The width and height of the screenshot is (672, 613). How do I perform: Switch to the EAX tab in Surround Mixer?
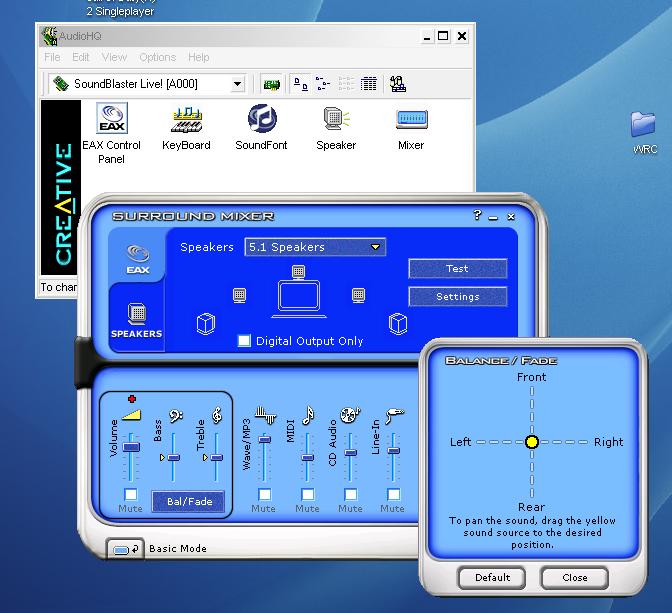pyautogui.click(x=138, y=259)
